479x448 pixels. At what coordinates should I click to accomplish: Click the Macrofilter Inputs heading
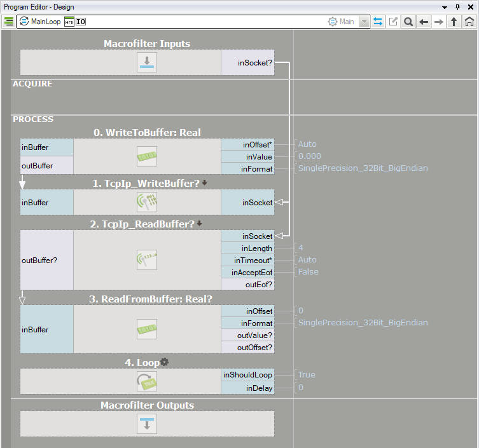(x=147, y=44)
